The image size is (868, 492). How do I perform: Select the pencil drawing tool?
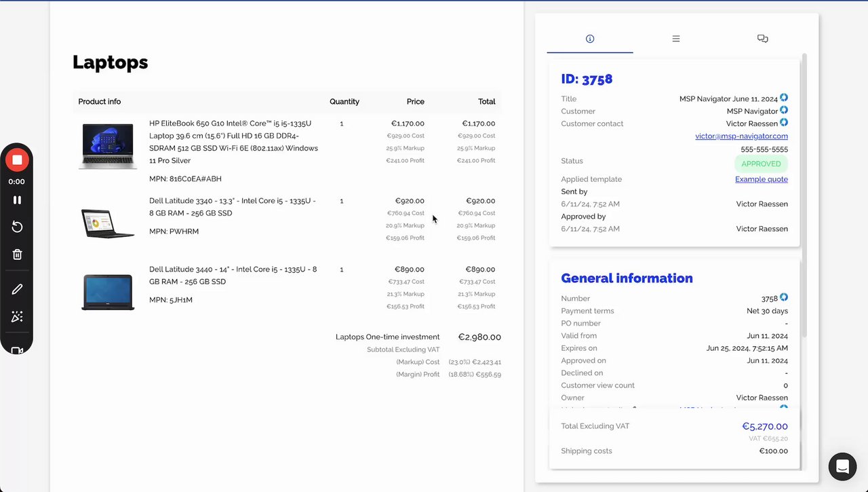(x=17, y=289)
